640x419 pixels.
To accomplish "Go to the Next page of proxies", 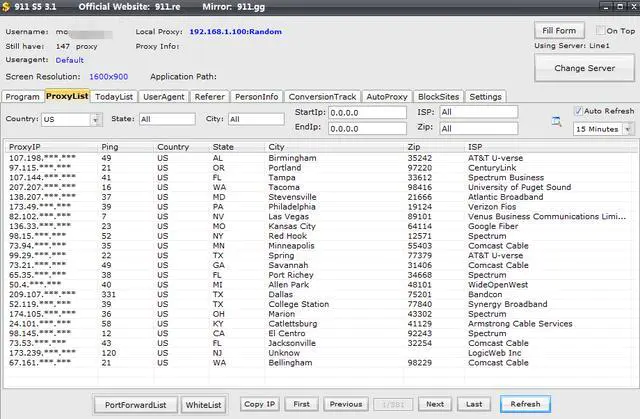I will pyautogui.click(x=433, y=404).
